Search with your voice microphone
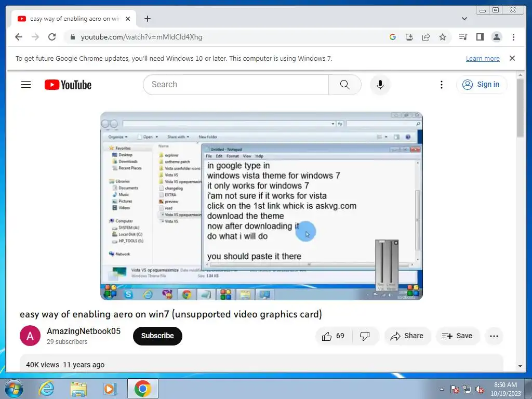The width and height of the screenshot is (532, 399). coord(380,85)
